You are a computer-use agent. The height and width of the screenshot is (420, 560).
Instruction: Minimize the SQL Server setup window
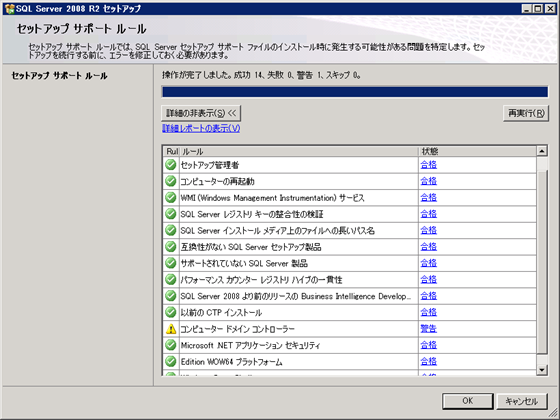[526, 9]
